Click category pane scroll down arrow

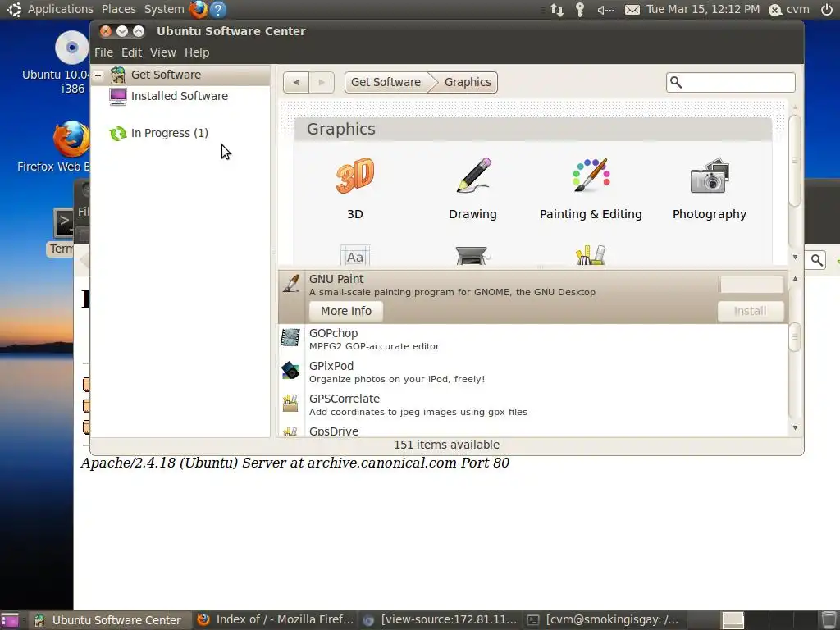tap(795, 257)
